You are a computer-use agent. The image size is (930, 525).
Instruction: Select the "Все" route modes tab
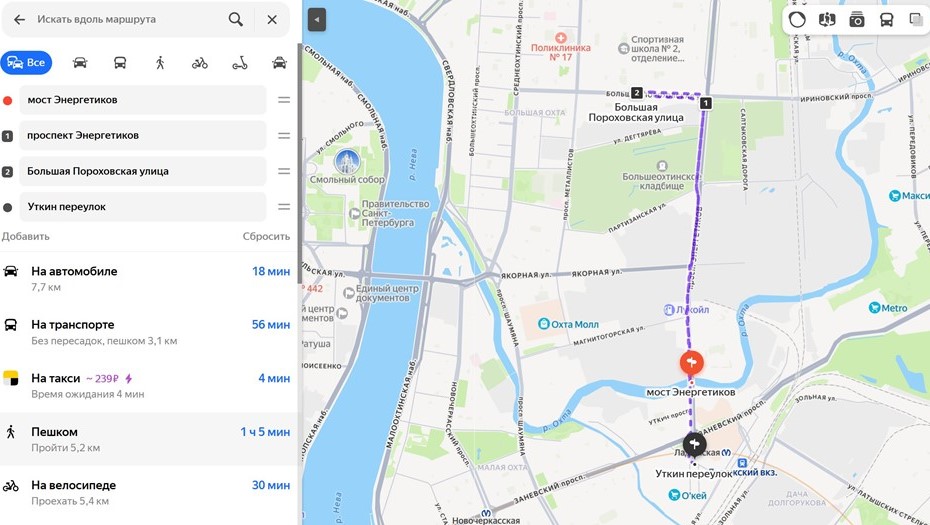coord(26,63)
